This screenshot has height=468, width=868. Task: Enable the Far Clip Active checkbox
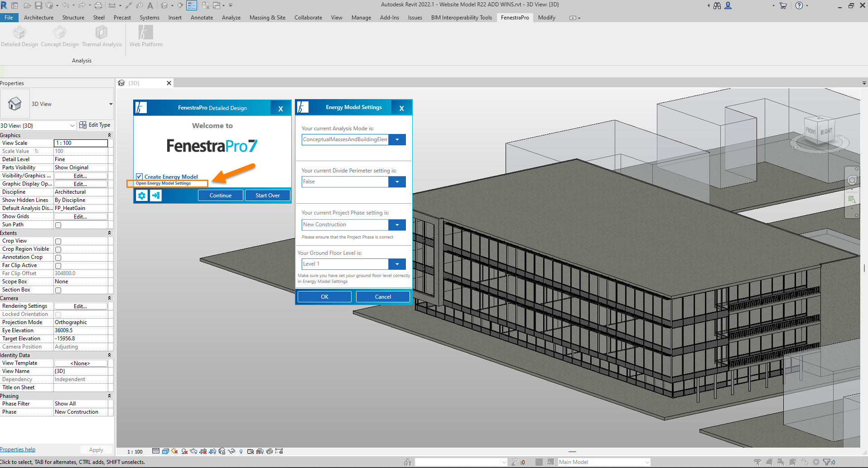pyautogui.click(x=58, y=266)
